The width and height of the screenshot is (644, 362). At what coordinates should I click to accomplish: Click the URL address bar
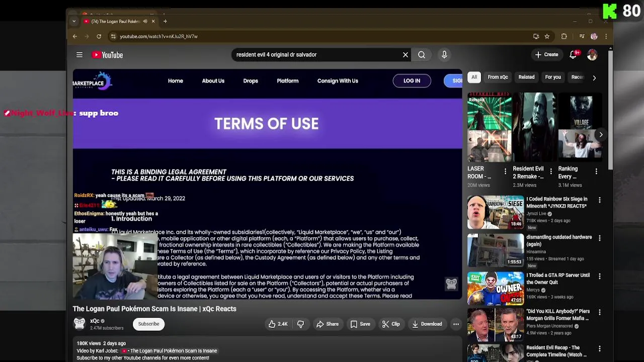pyautogui.click(x=322, y=36)
